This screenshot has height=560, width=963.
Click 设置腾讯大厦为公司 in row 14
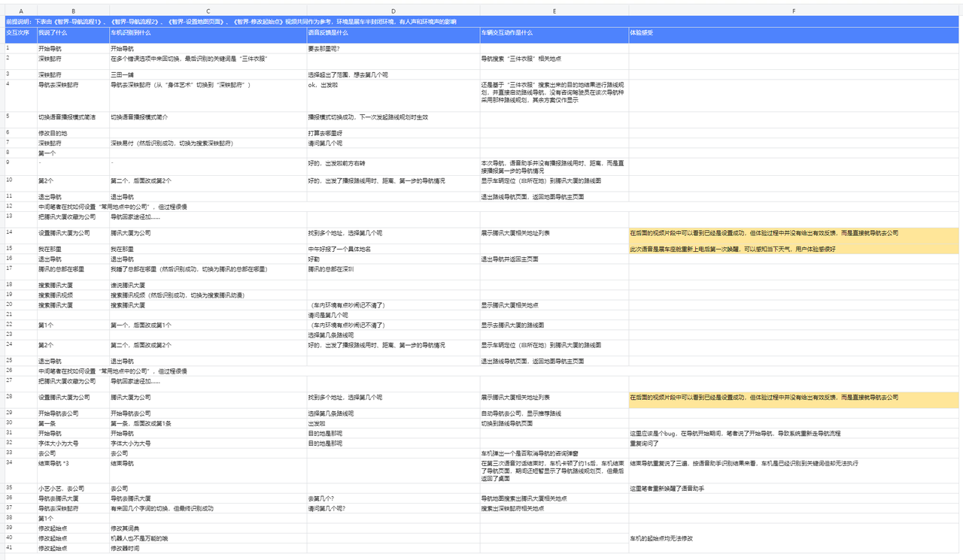[x=73, y=236]
